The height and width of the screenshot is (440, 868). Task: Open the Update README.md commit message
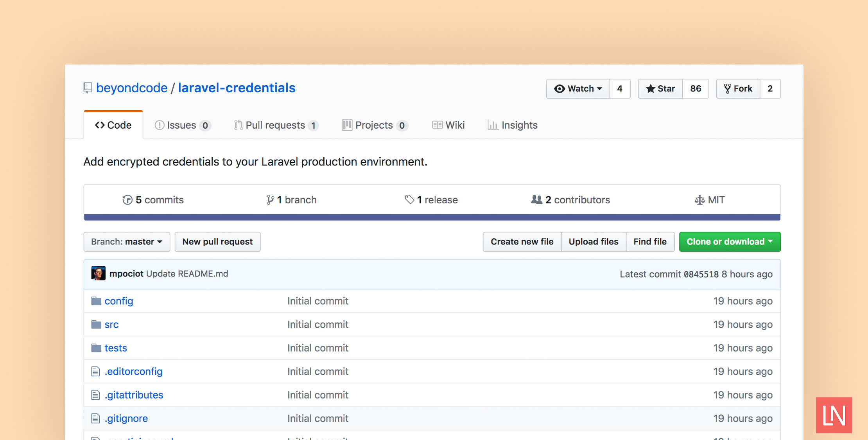click(187, 274)
